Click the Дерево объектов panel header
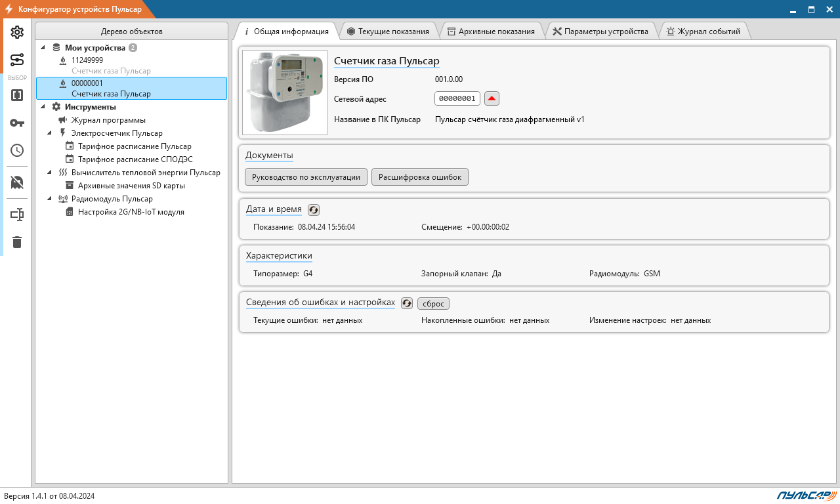 pyautogui.click(x=131, y=31)
